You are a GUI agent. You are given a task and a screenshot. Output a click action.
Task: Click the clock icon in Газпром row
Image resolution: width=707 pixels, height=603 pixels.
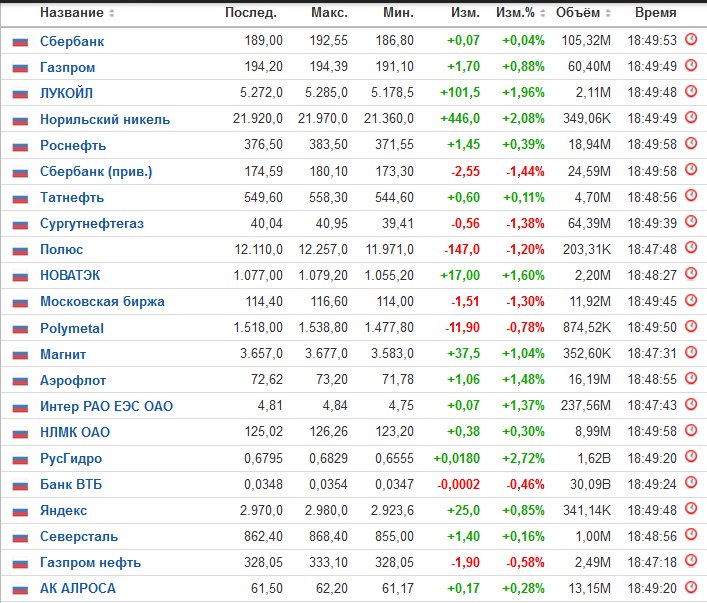tap(691, 65)
